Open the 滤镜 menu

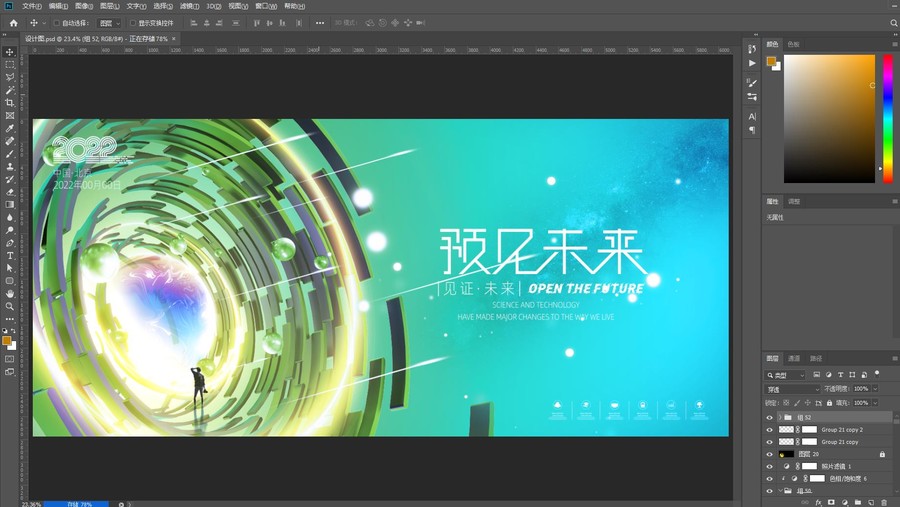point(189,6)
